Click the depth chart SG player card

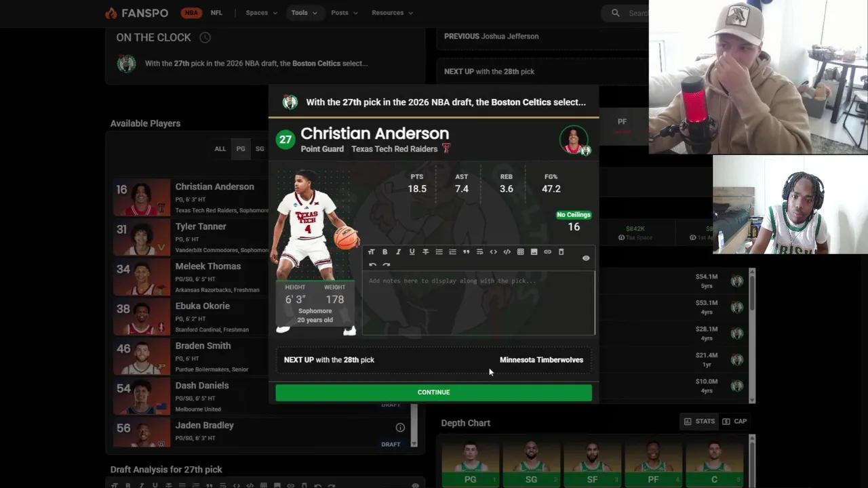531,465
